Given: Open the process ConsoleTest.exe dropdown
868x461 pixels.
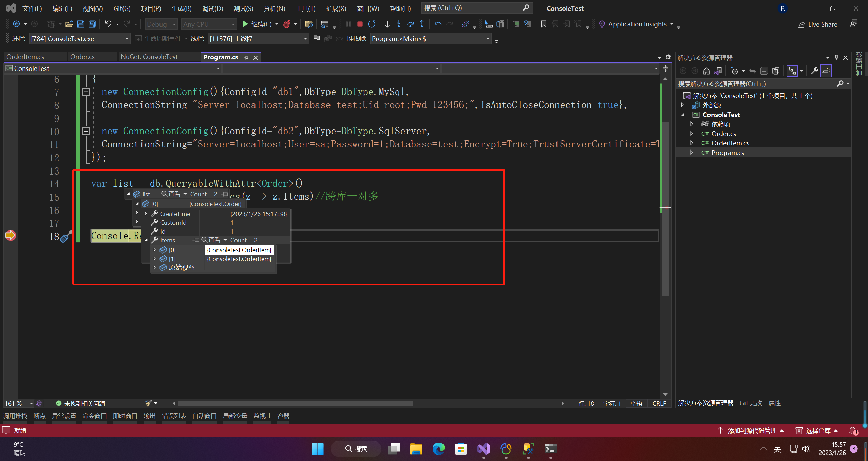Looking at the screenshot, I should click(x=127, y=39).
